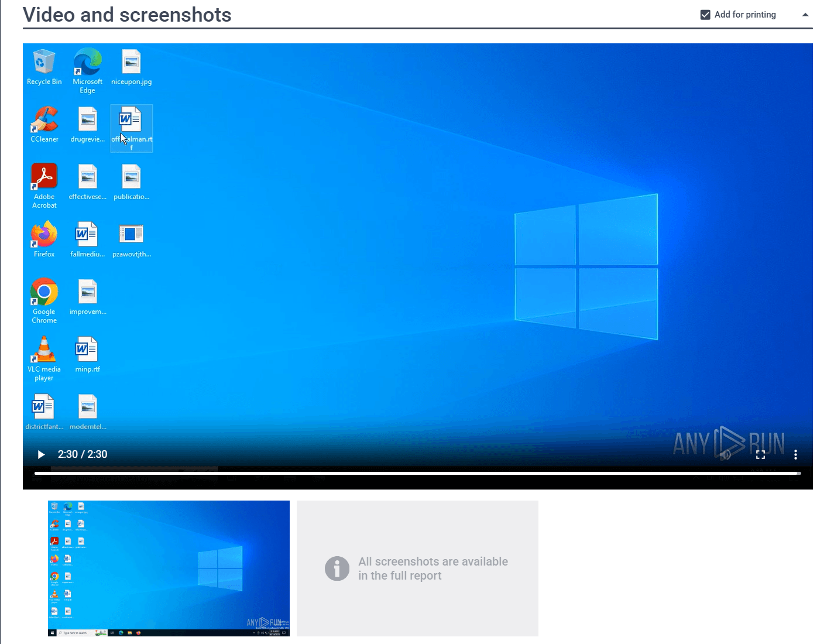Select the publicatio... image file

coord(131,182)
